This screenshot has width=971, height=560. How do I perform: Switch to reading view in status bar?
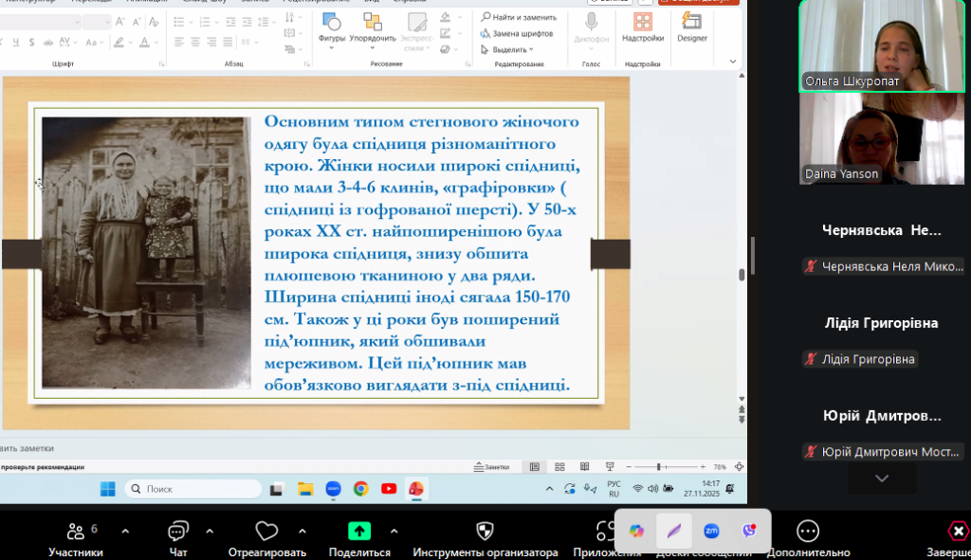click(586, 467)
